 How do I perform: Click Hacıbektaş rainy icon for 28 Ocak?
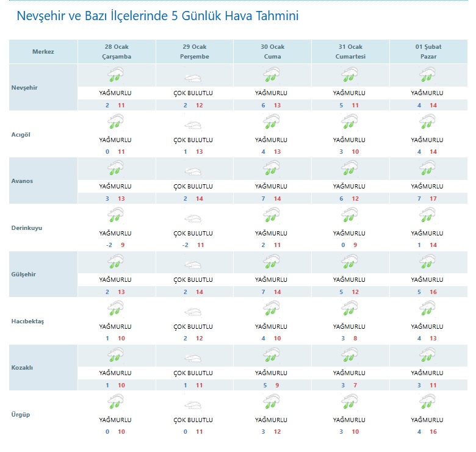point(115,310)
